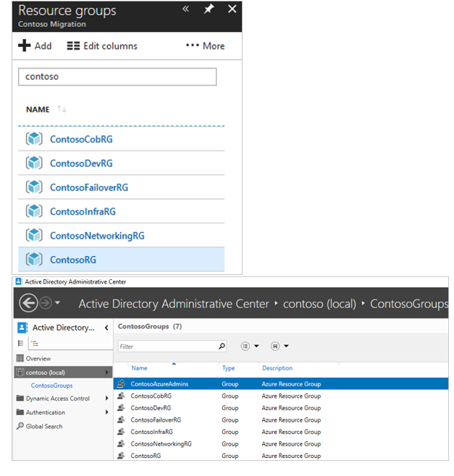Click the forward navigation arrow
The width and height of the screenshot is (454, 476).
46,303
